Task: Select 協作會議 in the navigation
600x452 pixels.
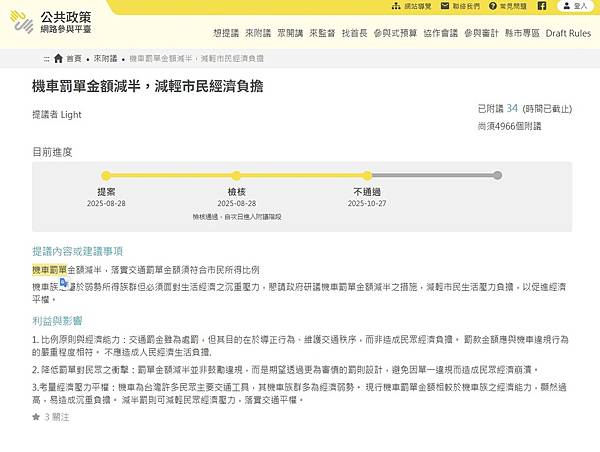Action: [x=440, y=33]
